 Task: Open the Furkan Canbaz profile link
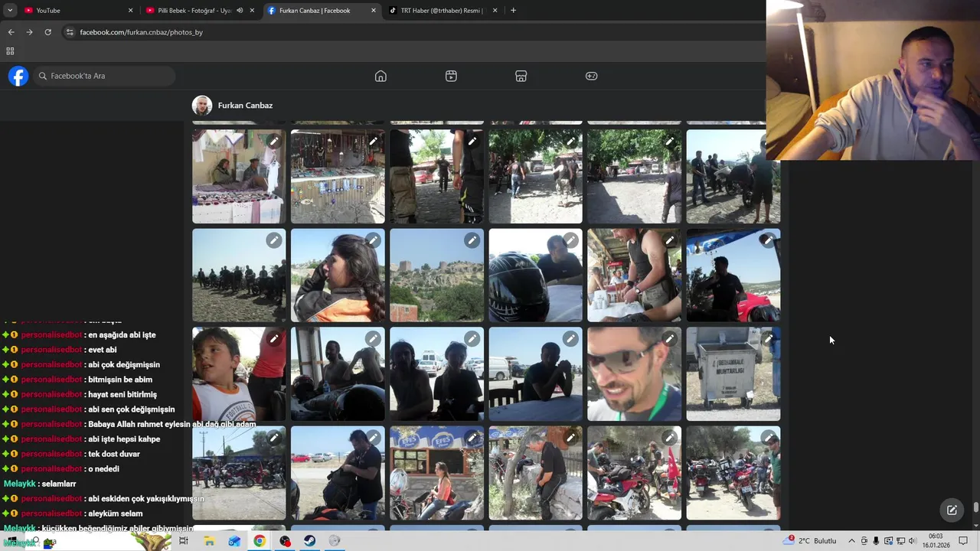point(244,106)
